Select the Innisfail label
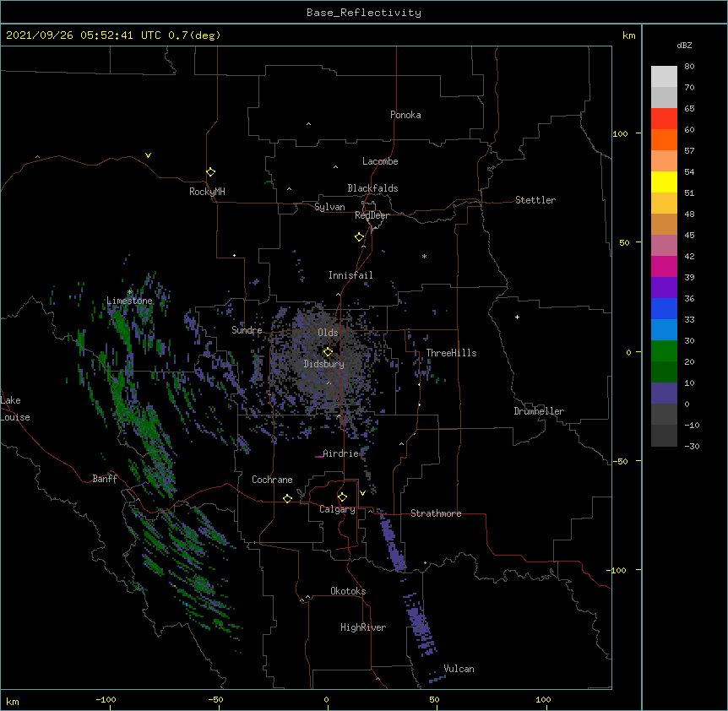The image size is (728, 711). pyautogui.click(x=350, y=275)
